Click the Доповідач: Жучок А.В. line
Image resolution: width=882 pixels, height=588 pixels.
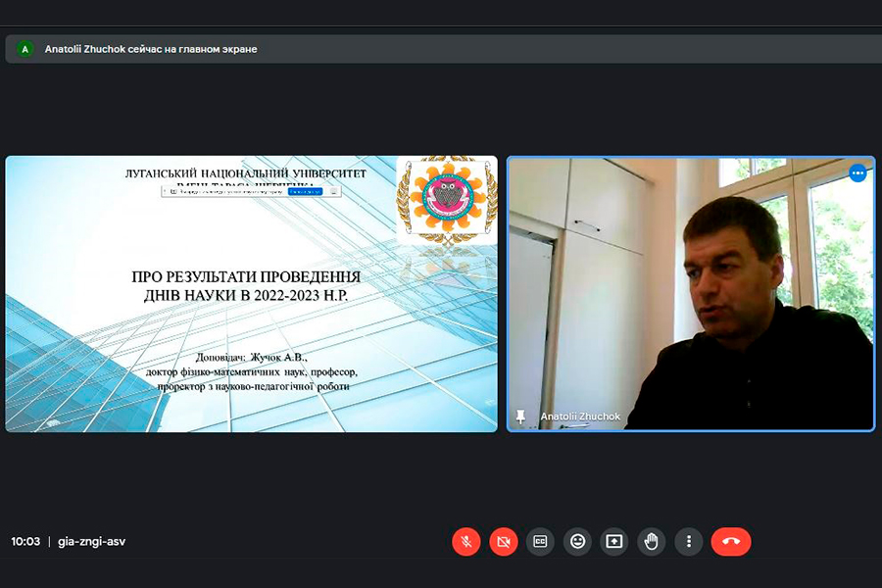point(252,358)
